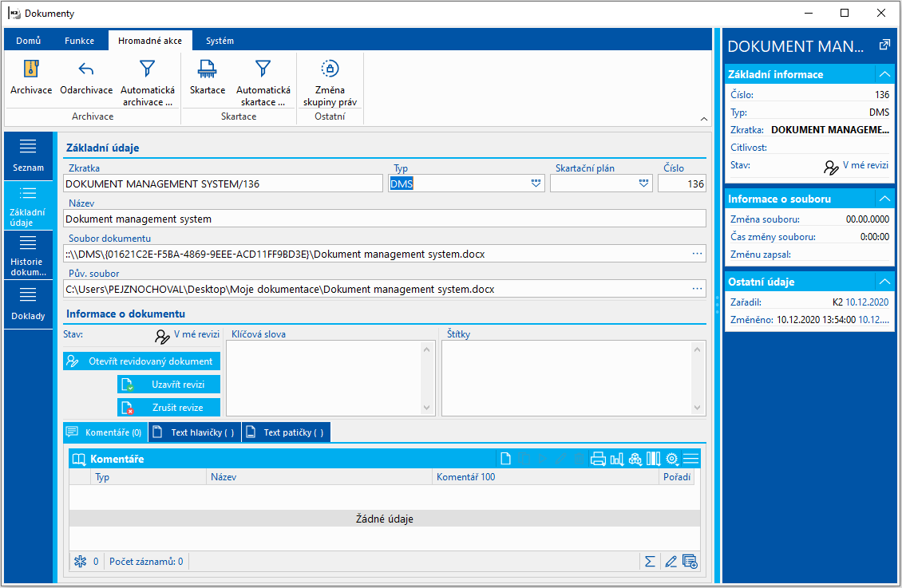Click the Uzavřít revizi button

pyautogui.click(x=168, y=384)
